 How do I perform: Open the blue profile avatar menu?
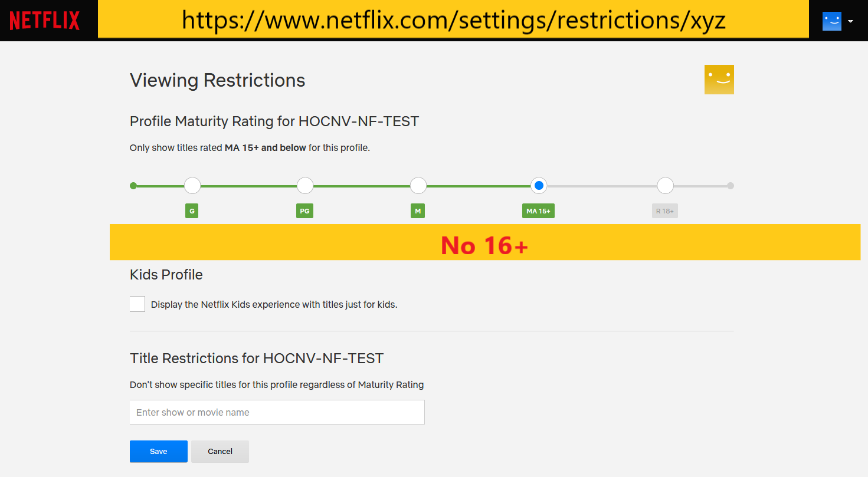pos(831,21)
